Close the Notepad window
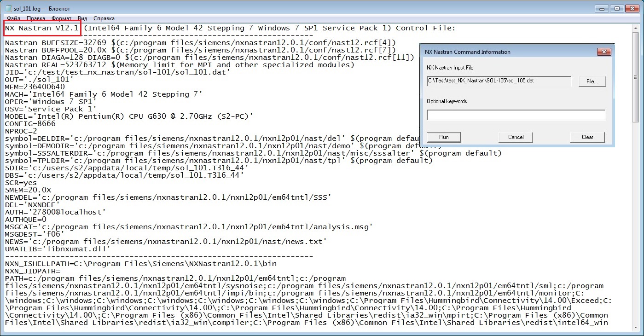 coord(632,8)
